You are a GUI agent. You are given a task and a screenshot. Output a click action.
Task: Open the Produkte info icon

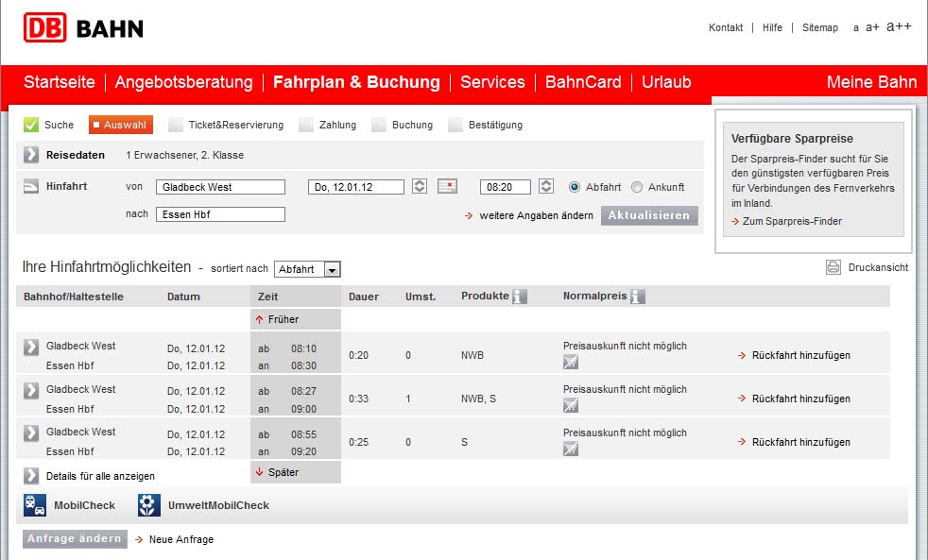pos(519,297)
